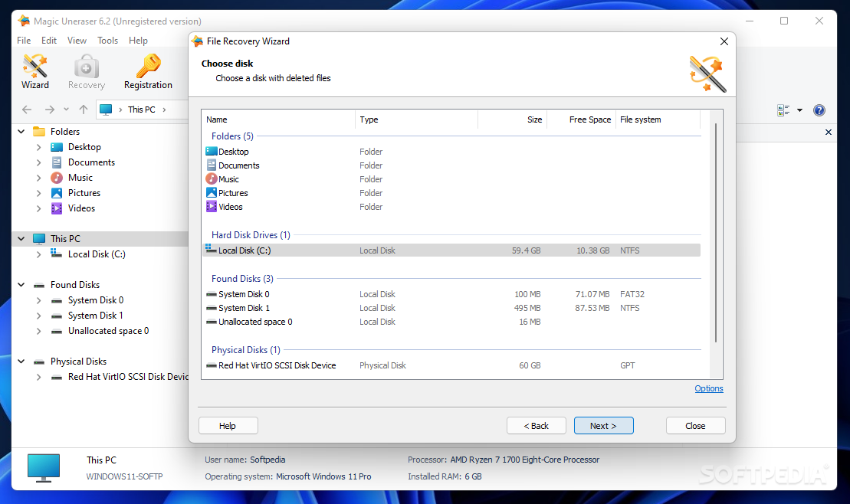This screenshot has height=504, width=850.
Task: Go forward with the right arrow navigation
Action: [x=49, y=110]
